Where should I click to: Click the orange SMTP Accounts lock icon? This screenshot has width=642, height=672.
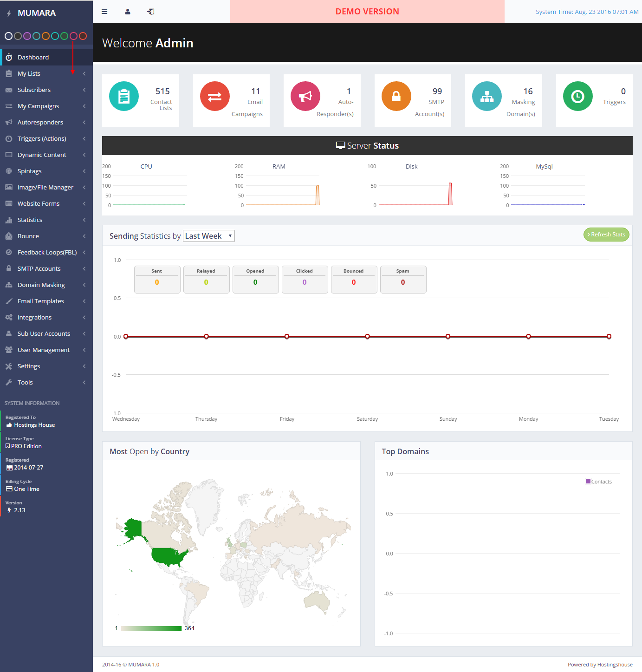(396, 96)
